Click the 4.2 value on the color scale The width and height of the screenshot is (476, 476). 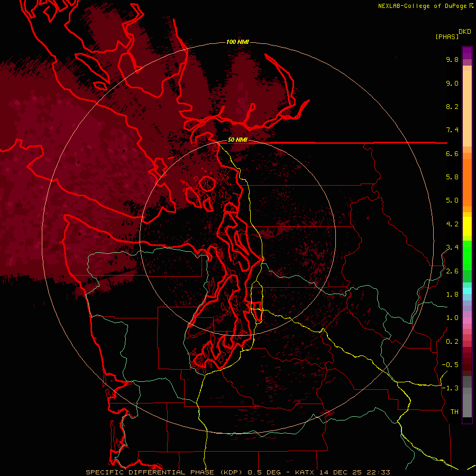pyautogui.click(x=452, y=224)
